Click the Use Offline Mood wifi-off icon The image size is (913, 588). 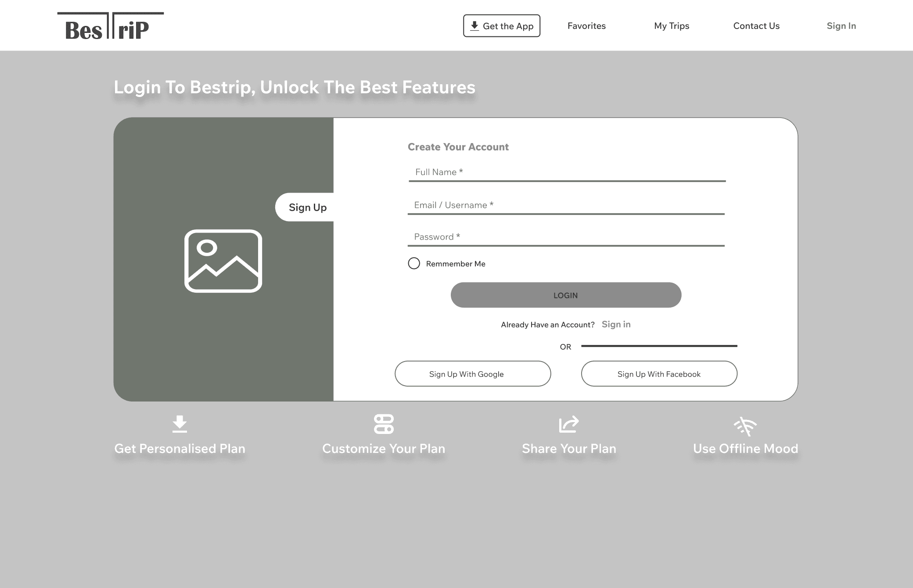coord(745,424)
